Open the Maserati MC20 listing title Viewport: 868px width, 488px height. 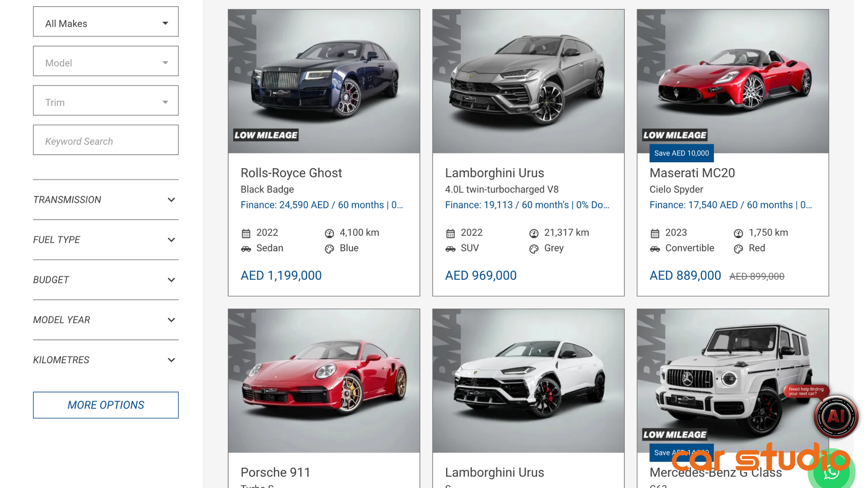pos(692,173)
